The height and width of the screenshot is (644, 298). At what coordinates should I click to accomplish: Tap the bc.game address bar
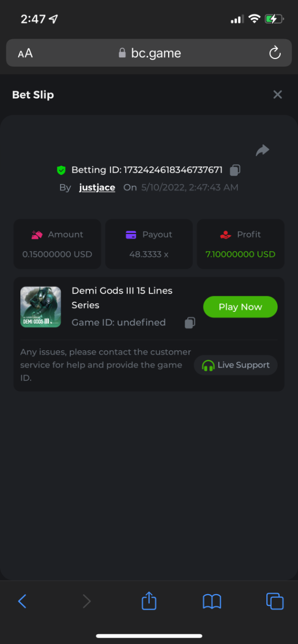(149, 53)
